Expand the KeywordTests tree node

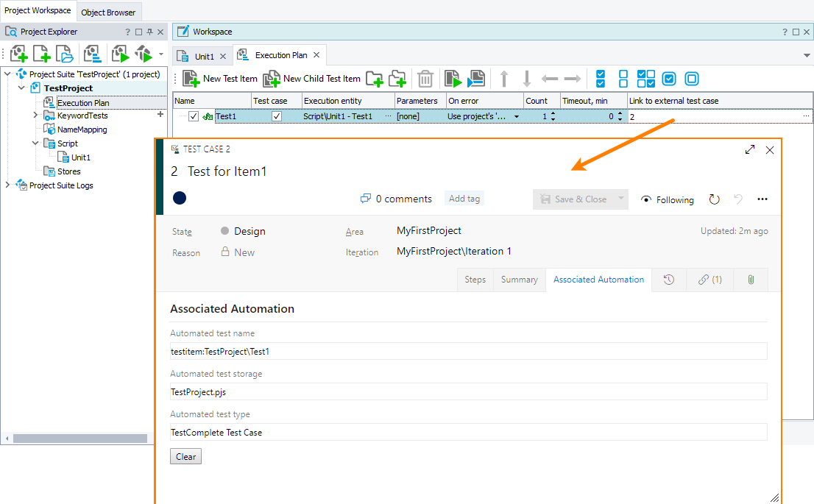click(35, 116)
